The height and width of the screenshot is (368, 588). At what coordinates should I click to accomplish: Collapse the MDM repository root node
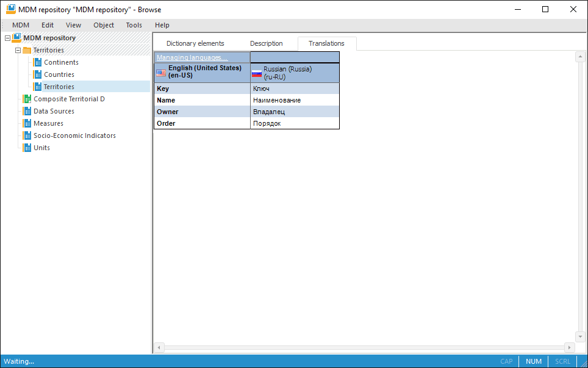(x=7, y=38)
